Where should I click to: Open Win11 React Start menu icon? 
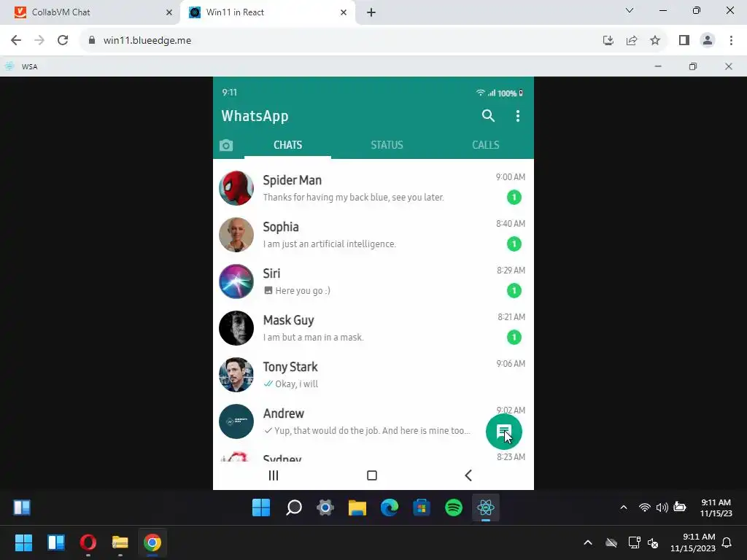click(261, 507)
